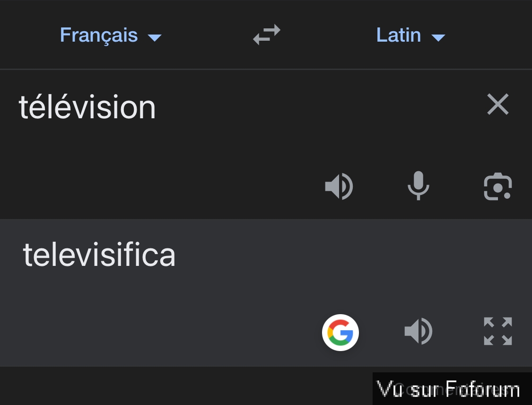
Task: Swap the Français and Latin languages
Action: click(x=267, y=35)
